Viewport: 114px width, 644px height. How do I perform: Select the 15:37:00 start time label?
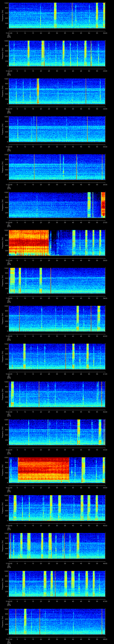point(9,260)
